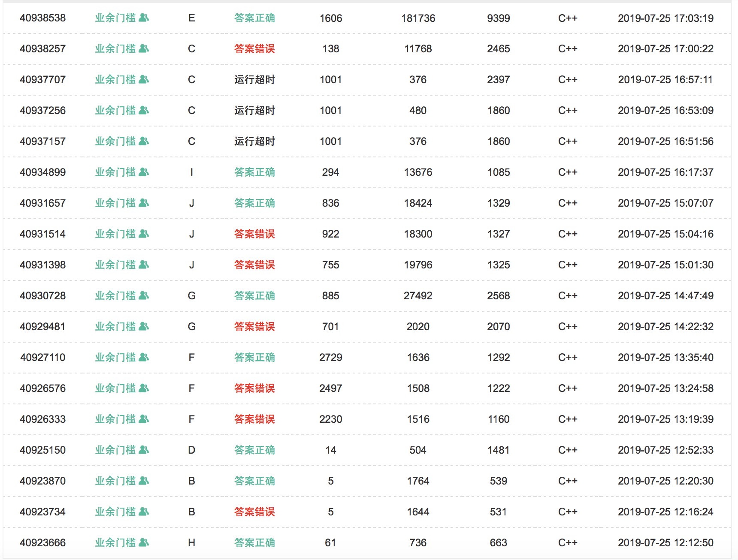The image size is (738, 560).
Task: Click the group icon in row 40934899
Action: pyautogui.click(x=144, y=172)
